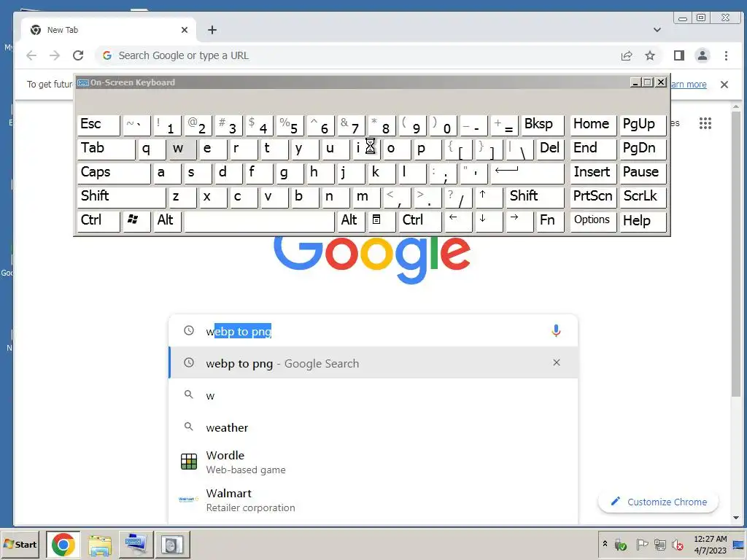Click the taskbar clock
The width and height of the screenshot is (747, 560).
710,544
